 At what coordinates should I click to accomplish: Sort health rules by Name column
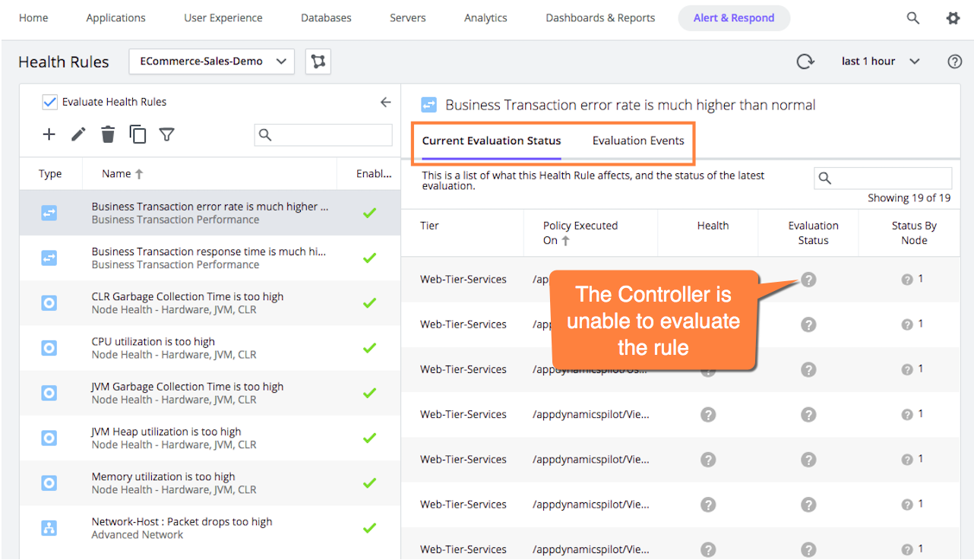pos(122,174)
